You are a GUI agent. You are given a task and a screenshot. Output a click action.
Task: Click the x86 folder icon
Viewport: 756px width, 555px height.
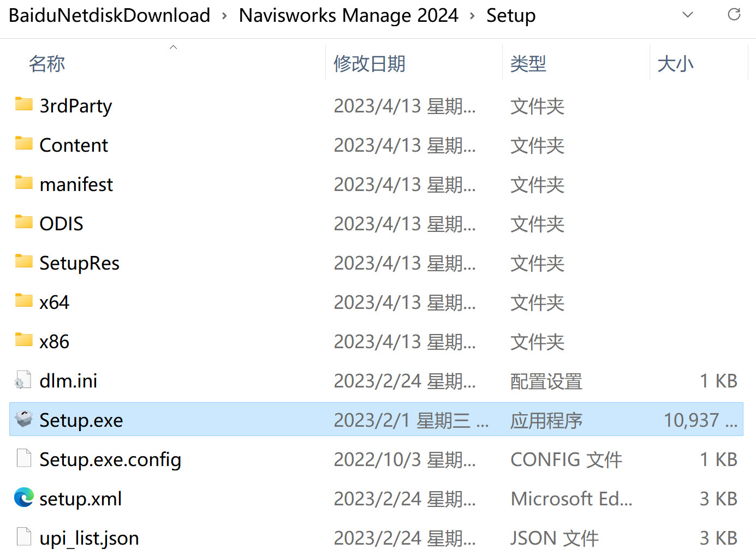[x=23, y=339]
